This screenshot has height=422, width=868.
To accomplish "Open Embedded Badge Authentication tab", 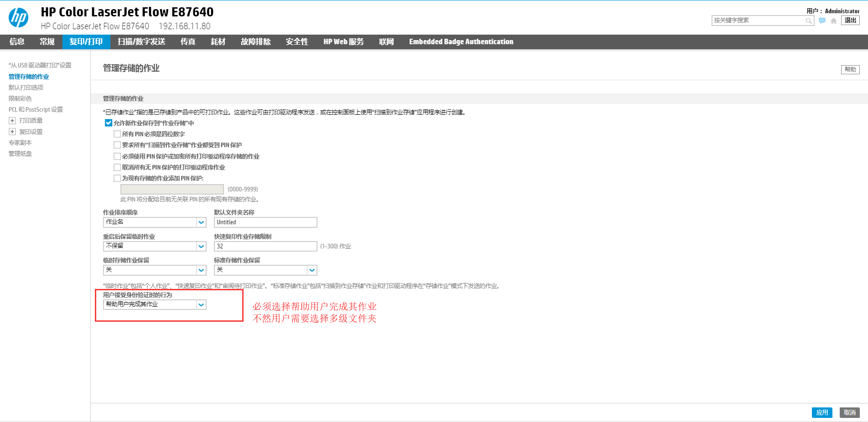I will point(461,41).
